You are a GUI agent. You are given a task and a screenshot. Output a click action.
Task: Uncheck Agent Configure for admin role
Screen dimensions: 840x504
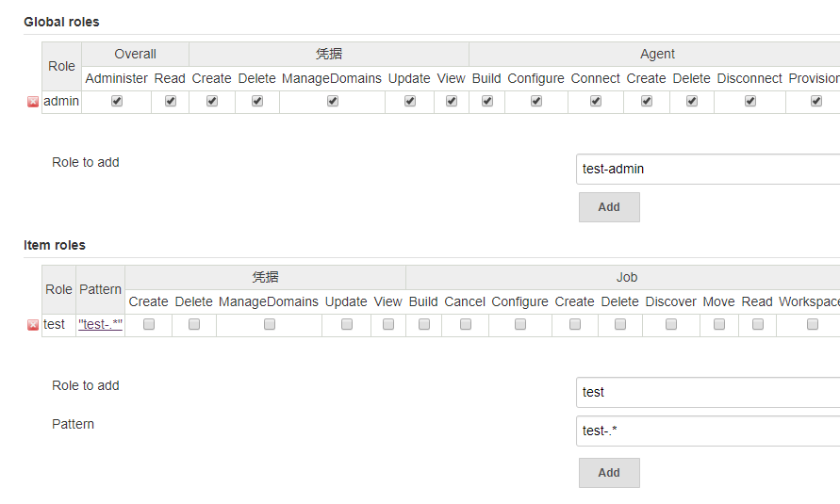pos(536,101)
